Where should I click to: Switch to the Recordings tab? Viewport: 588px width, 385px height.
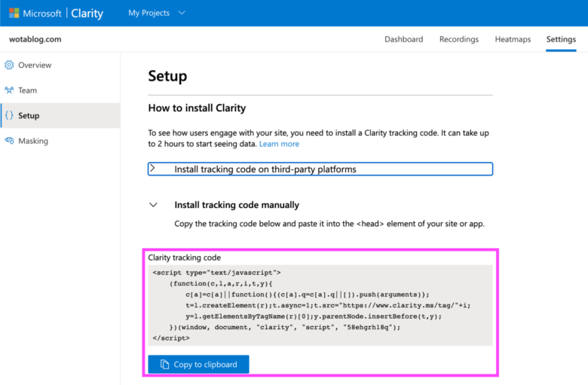459,39
